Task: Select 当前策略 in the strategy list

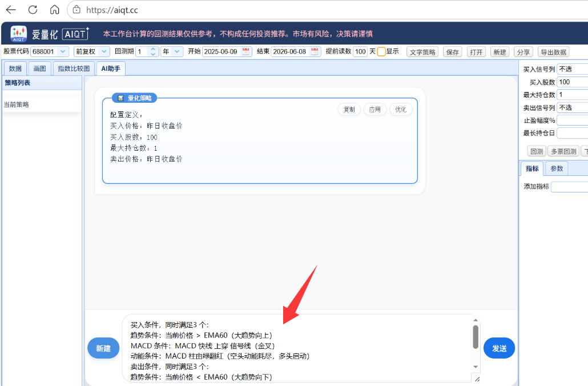Action: (x=42, y=104)
